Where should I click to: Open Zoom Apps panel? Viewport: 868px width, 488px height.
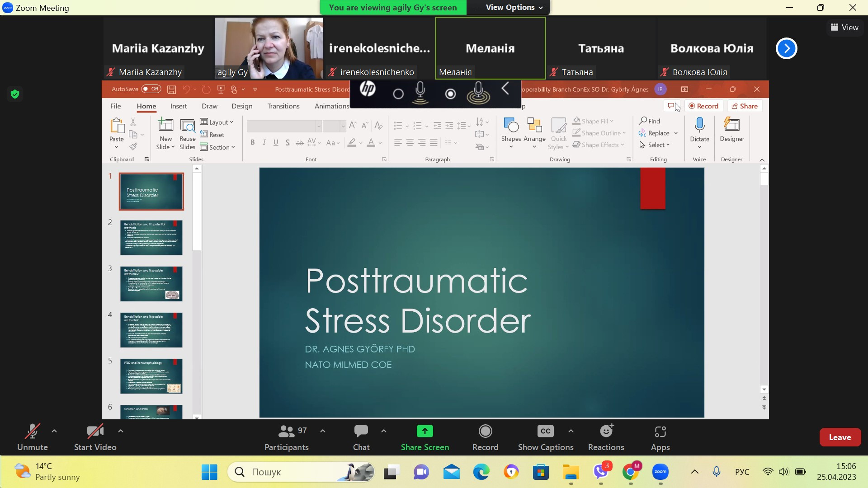click(x=660, y=432)
